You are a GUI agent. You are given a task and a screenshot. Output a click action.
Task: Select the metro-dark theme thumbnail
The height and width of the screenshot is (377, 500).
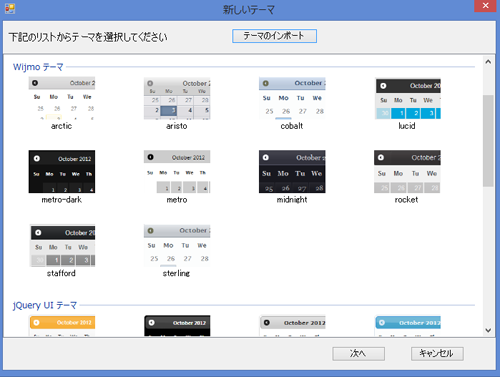pos(62,171)
